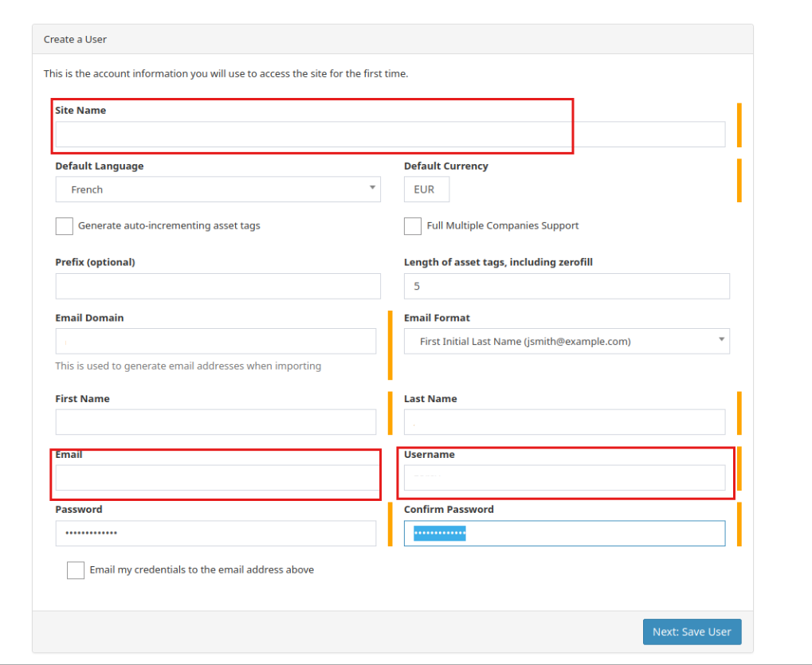The image size is (812, 665).
Task: Click the account information intro sentence
Action: point(226,74)
